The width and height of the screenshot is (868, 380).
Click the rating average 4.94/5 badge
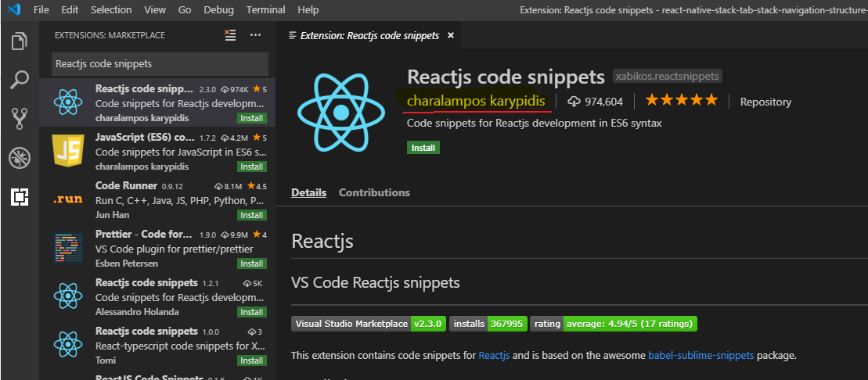[614, 324]
